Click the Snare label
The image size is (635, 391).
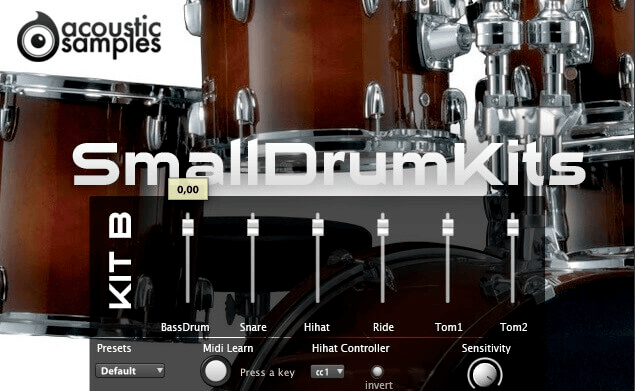click(253, 327)
